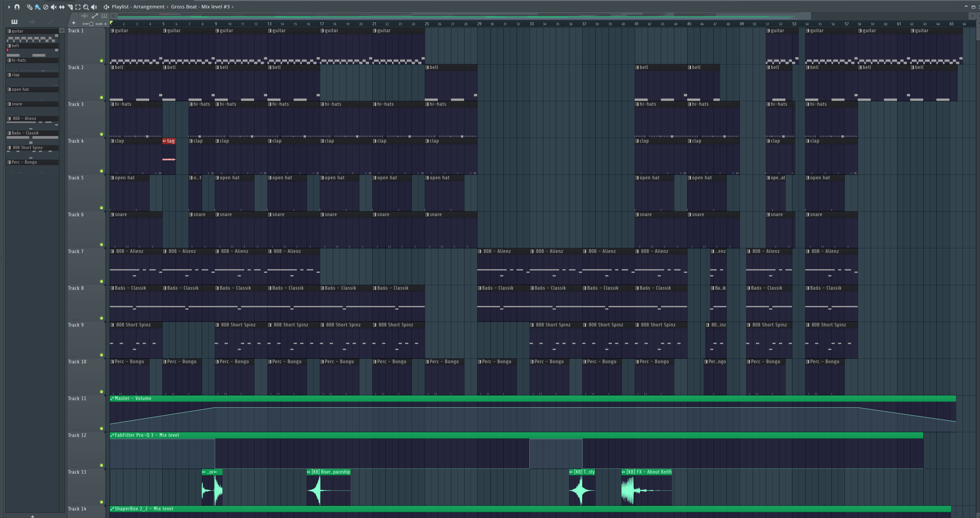Click the plus button to add a track
Viewport: 980px width, 518px height.
point(73,23)
